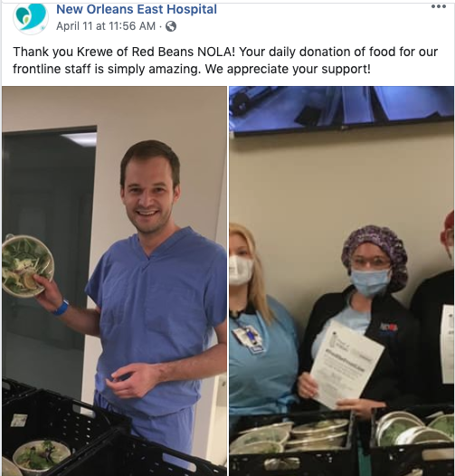Open the post permalink from the date text
Screen dimensions: 455x476
(x=106, y=26)
